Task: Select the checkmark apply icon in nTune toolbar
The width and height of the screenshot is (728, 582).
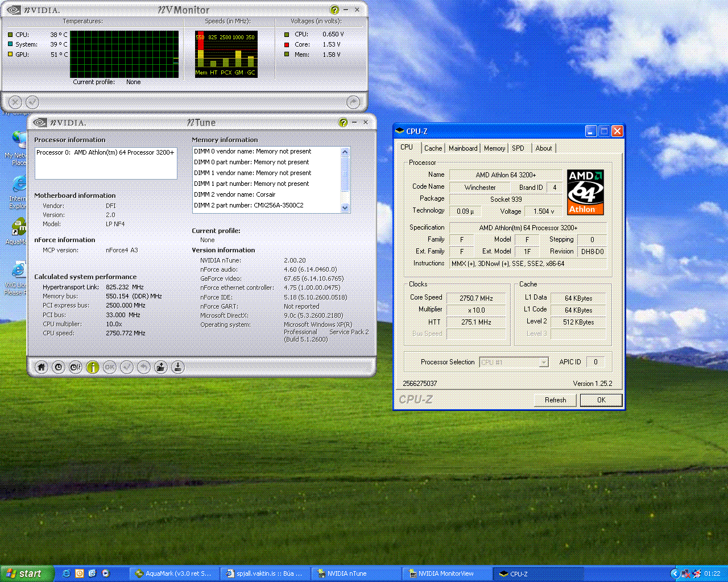Action: pyautogui.click(x=126, y=367)
